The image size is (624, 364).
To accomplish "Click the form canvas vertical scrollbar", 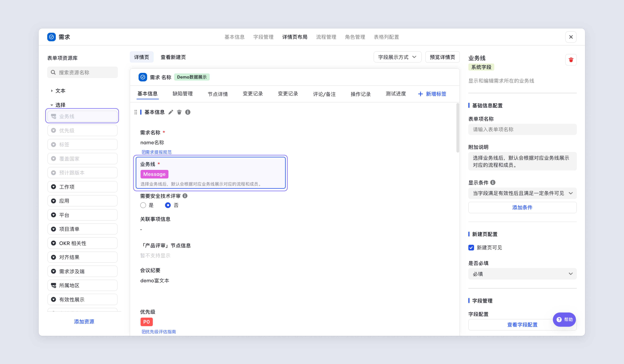I will (458, 128).
